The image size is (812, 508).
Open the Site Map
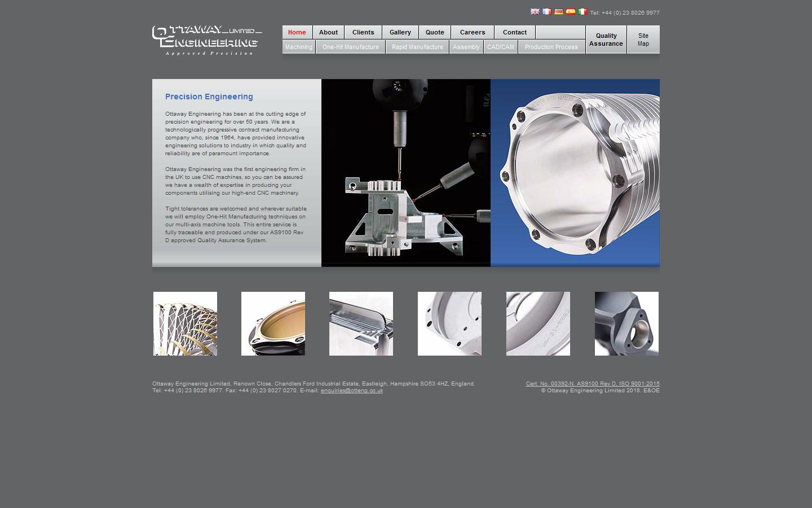click(643, 40)
